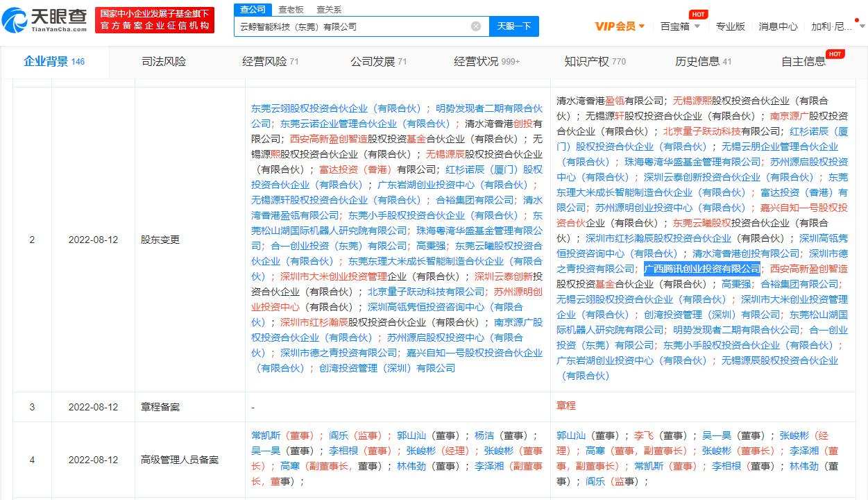This screenshot has height=500, width=868.
Task: Click the Tianyancha logo
Action: pyautogui.click(x=43, y=20)
